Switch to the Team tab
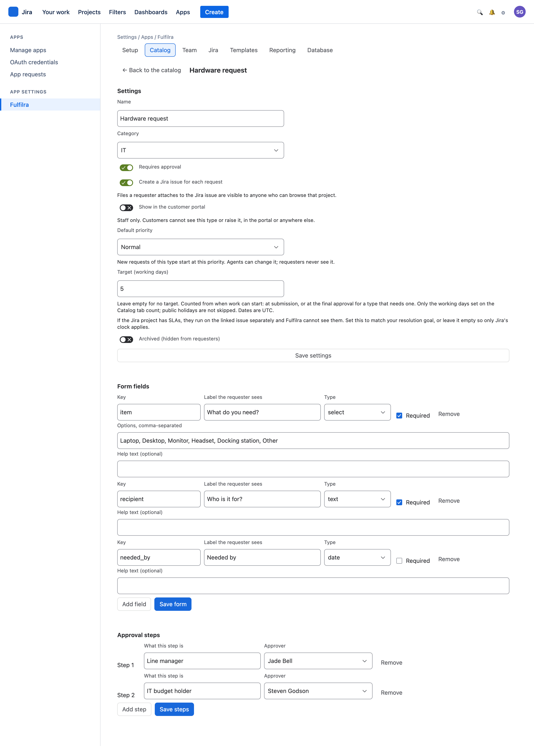 click(x=189, y=50)
